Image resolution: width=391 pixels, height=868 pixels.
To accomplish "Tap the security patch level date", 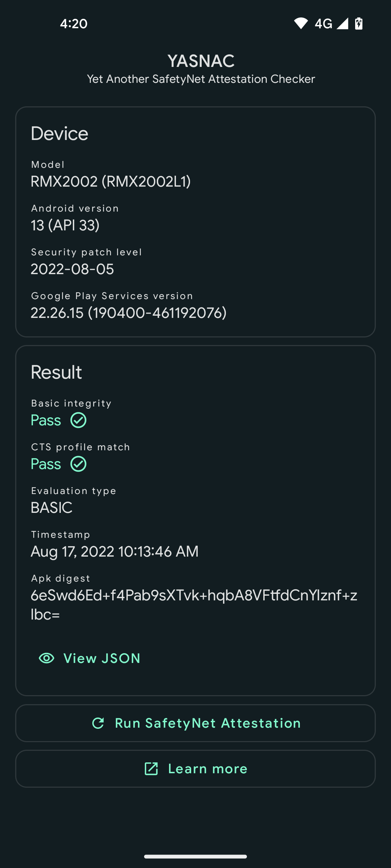I will tap(72, 269).
